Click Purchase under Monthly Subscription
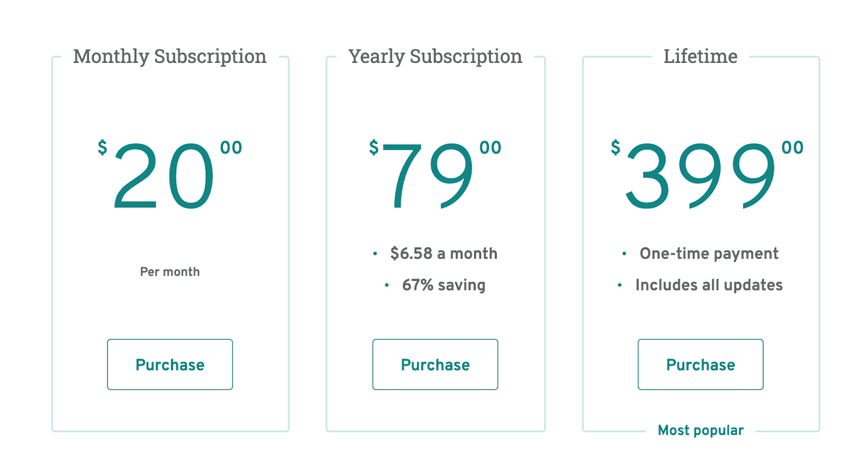This screenshot has width=868, height=462. point(170,364)
